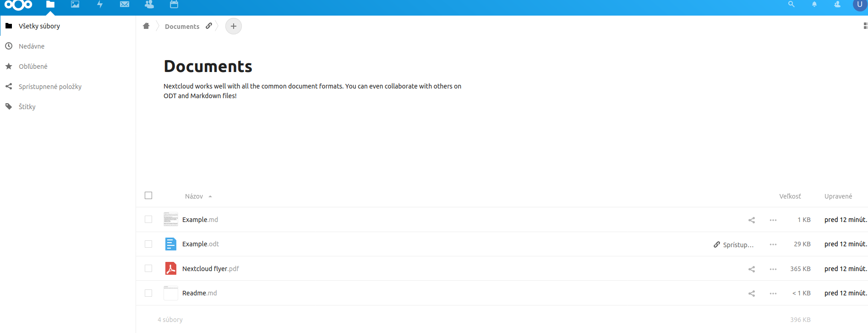Click the Nextcloud flyer PDF icon
The height and width of the screenshot is (333, 868).
pyautogui.click(x=171, y=268)
